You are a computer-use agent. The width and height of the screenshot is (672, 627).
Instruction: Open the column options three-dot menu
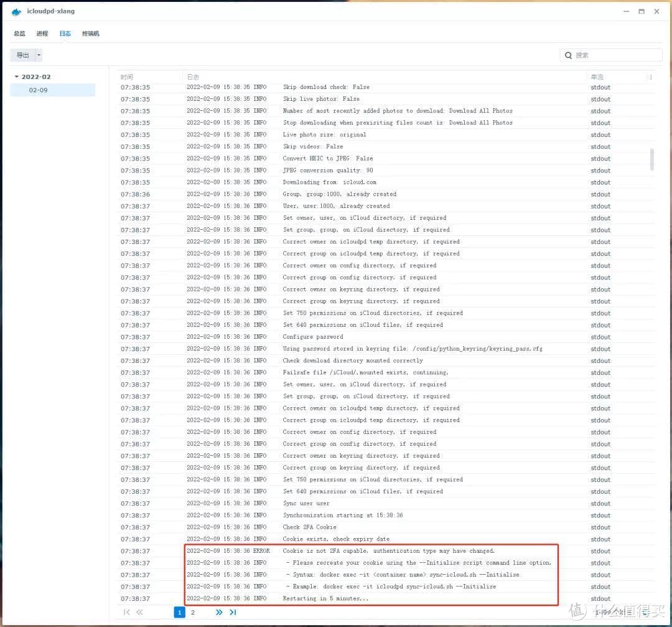tap(651, 77)
